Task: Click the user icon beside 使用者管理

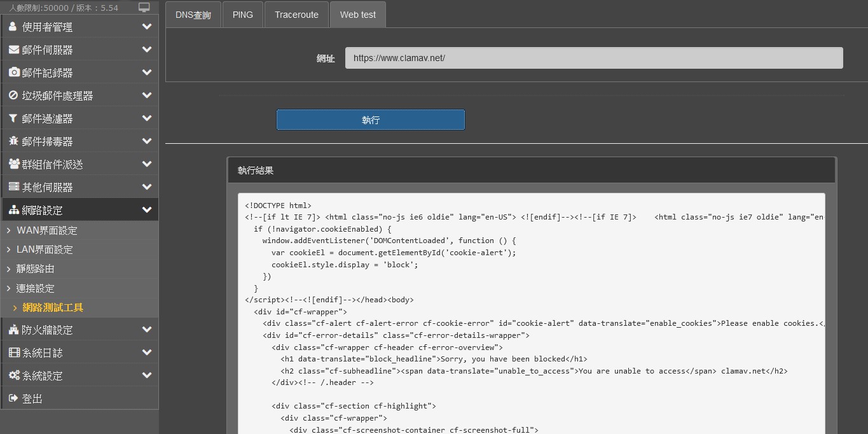Action: coord(13,27)
